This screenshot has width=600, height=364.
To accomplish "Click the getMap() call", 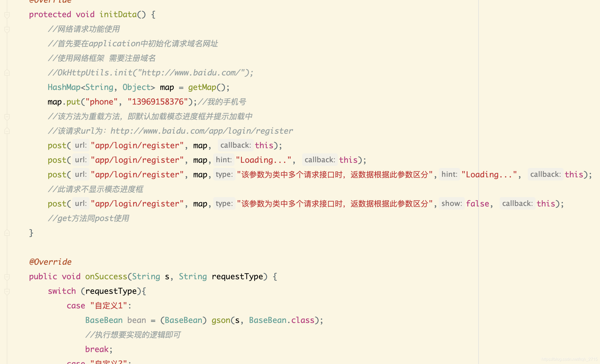I will (x=209, y=87).
